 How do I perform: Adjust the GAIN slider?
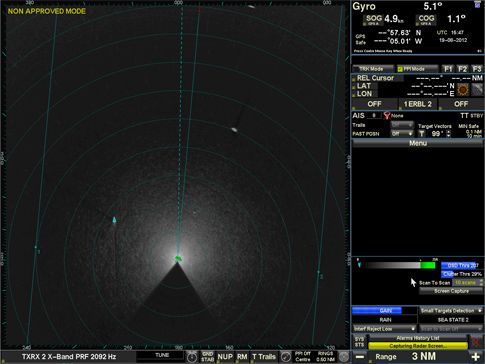385,311
